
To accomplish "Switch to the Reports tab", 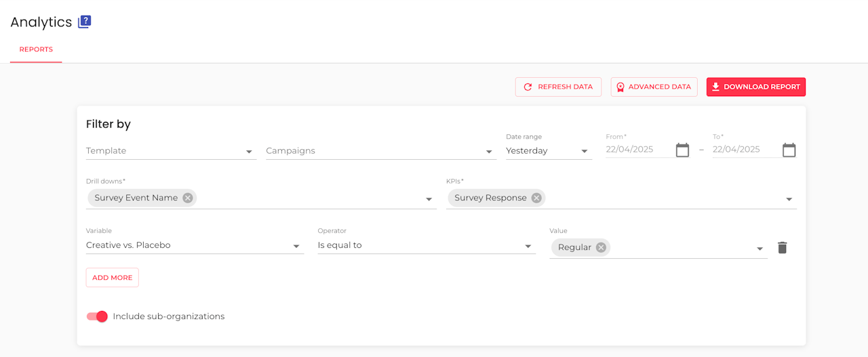I will [x=36, y=49].
